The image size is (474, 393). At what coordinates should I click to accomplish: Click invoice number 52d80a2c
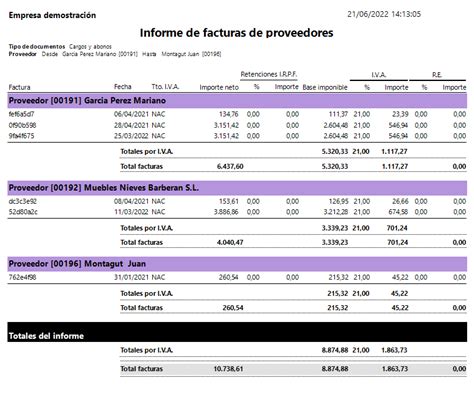coord(23,212)
